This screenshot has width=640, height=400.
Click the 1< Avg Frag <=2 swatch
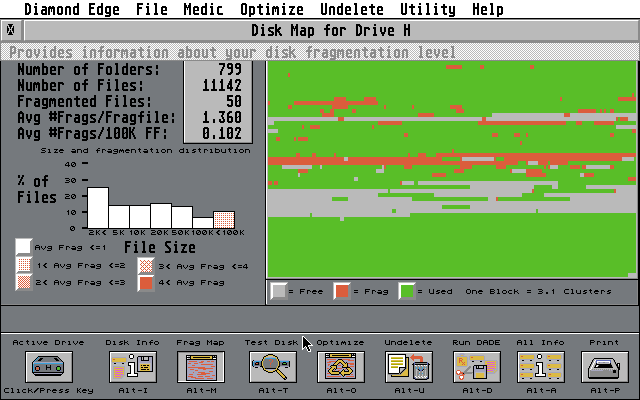point(24,265)
